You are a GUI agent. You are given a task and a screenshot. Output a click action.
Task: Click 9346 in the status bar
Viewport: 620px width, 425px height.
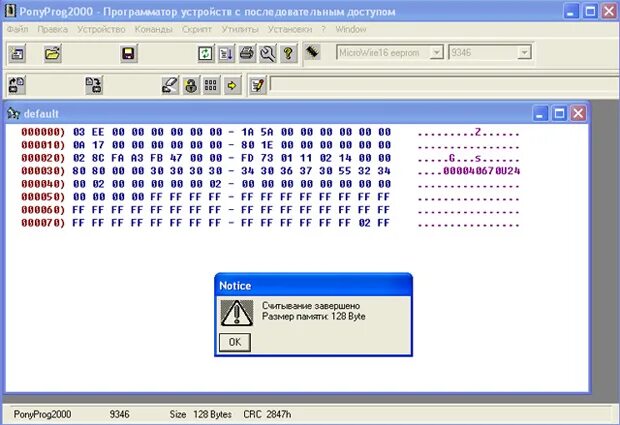click(119, 414)
